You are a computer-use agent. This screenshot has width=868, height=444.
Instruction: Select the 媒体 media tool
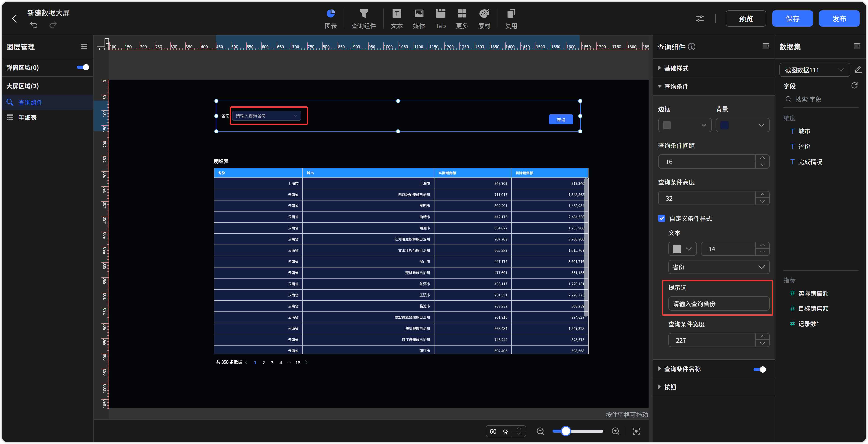419,18
